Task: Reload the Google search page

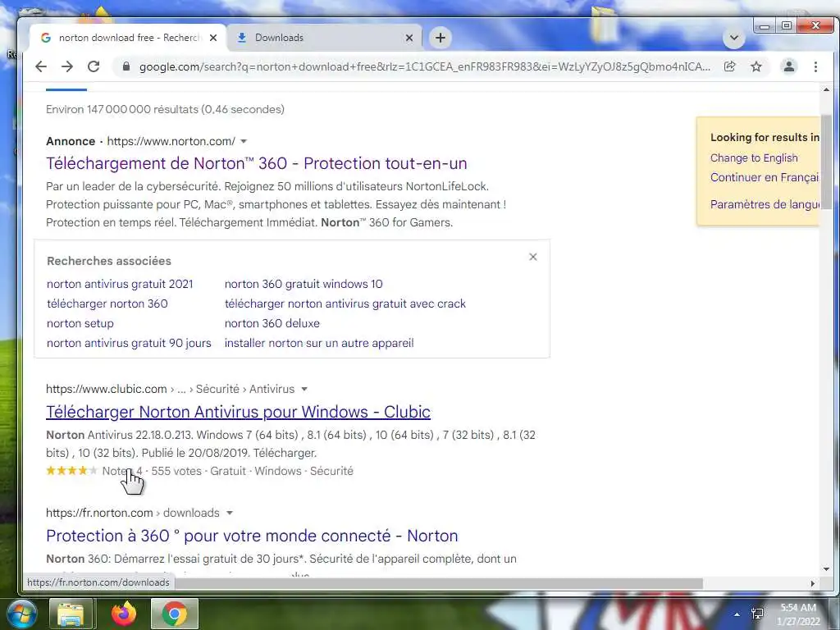Action: (94, 66)
